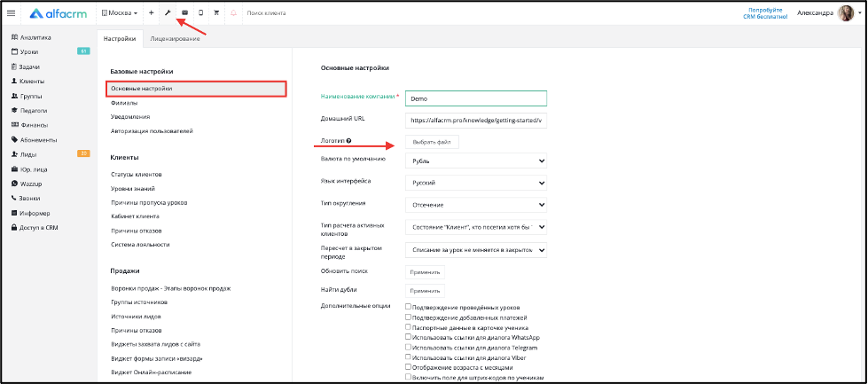Enable Confirmation of conducted lessons checkbox
This screenshot has width=868, height=384.
pyautogui.click(x=408, y=307)
